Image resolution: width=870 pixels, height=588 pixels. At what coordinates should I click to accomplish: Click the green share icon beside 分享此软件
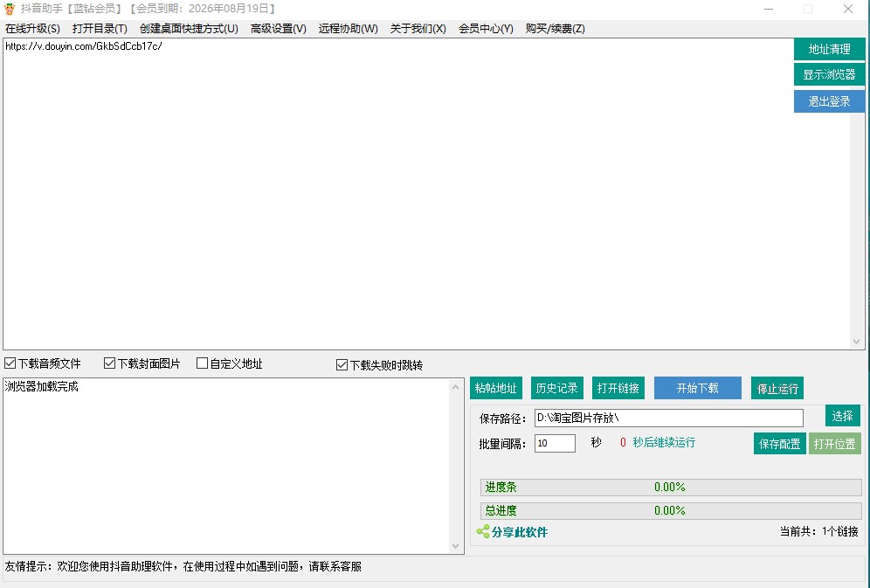483,531
